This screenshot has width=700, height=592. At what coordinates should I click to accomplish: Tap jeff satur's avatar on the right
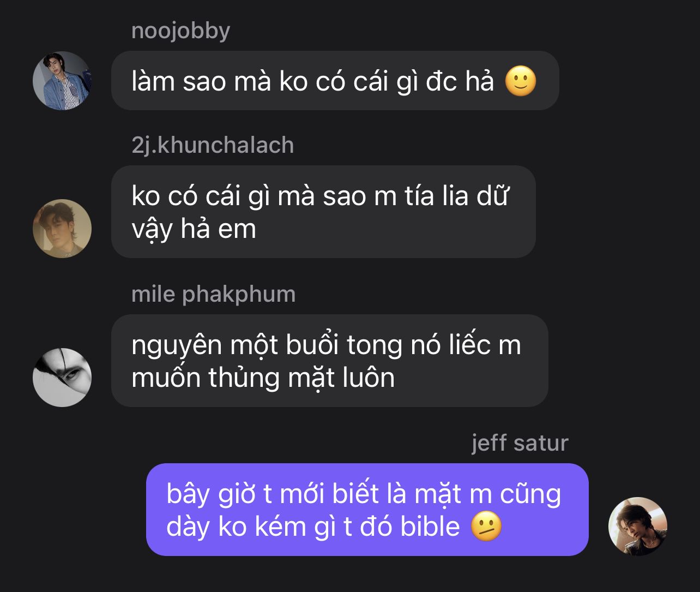click(637, 526)
